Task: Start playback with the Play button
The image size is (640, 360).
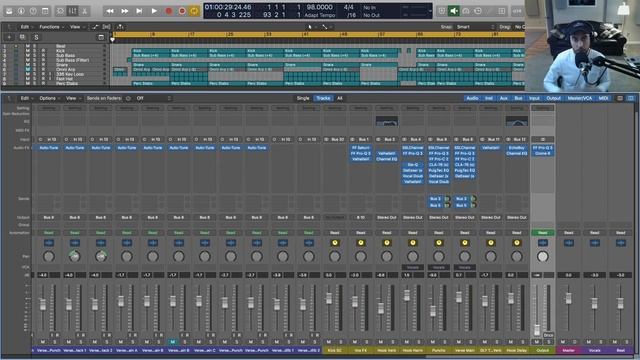Action: [154, 11]
